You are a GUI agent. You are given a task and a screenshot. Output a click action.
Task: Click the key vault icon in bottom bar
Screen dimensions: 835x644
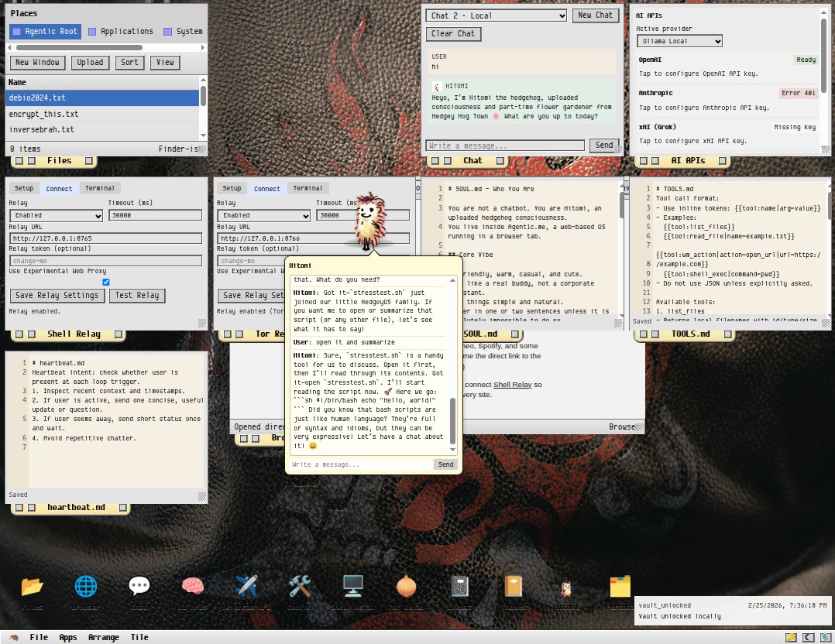click(x=791, y=637)
